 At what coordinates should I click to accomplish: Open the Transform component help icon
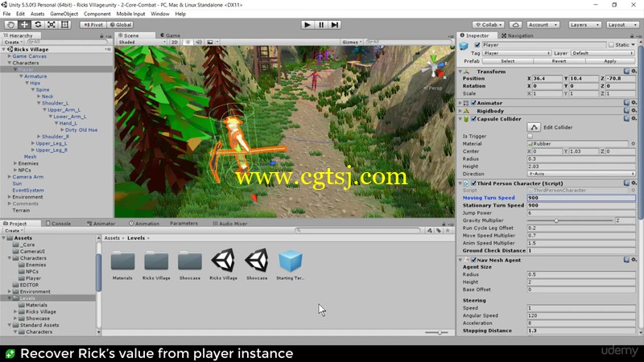click(x=626, y=72)
